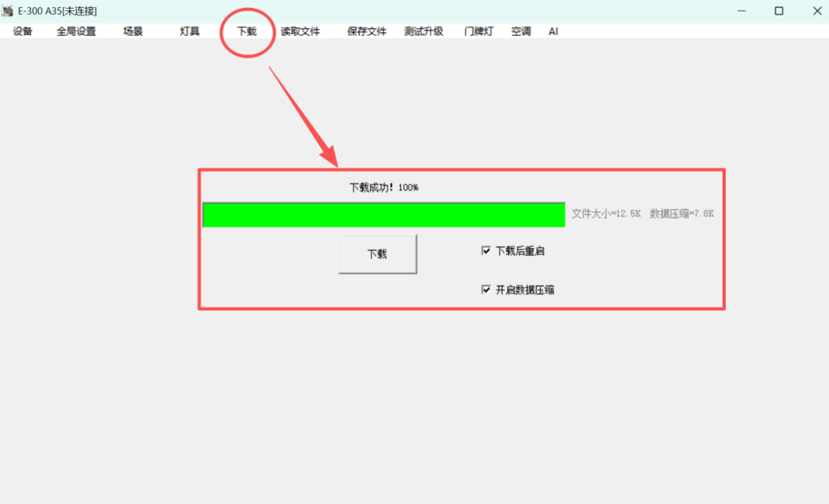Toggle the 开启数据压缩 checkbox

486,290
